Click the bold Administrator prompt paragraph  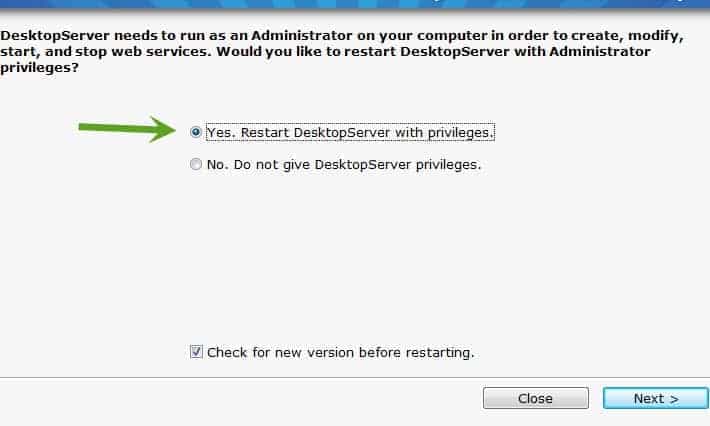(x=342, y=51)
